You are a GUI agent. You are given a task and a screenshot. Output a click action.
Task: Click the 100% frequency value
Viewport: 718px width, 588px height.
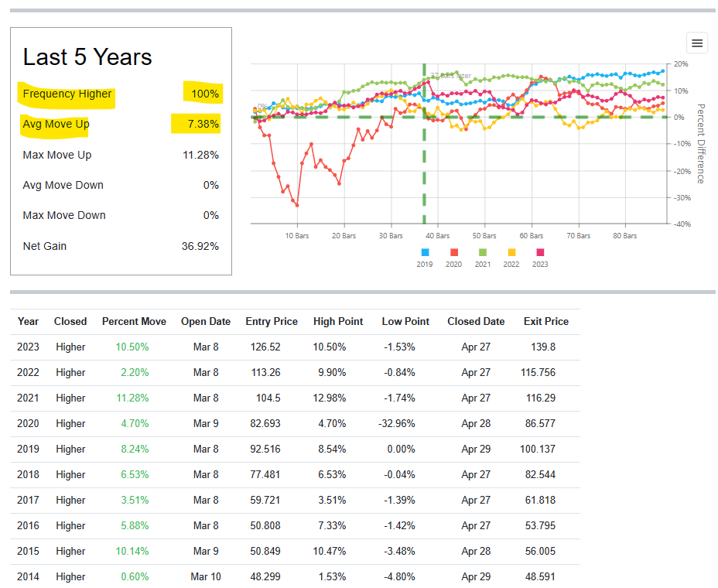(205, 94)
